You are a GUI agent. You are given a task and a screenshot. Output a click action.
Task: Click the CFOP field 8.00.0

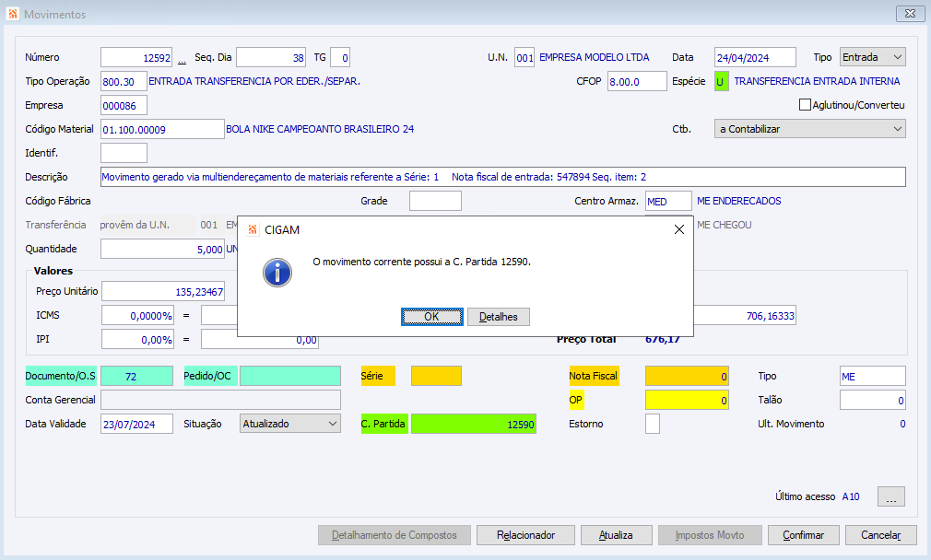(637, 81)
